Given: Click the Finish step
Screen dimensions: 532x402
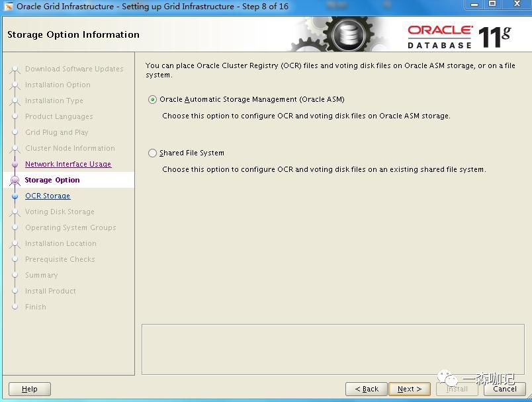Looking at the screenshot, I should [x=36, y=307].
